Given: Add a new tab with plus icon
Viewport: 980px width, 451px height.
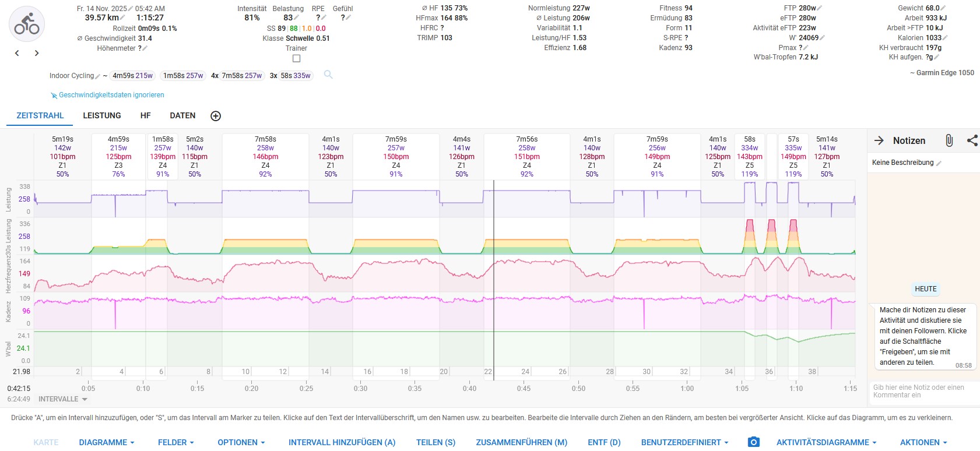Looking at the screenshot, I should coord(216,116).
